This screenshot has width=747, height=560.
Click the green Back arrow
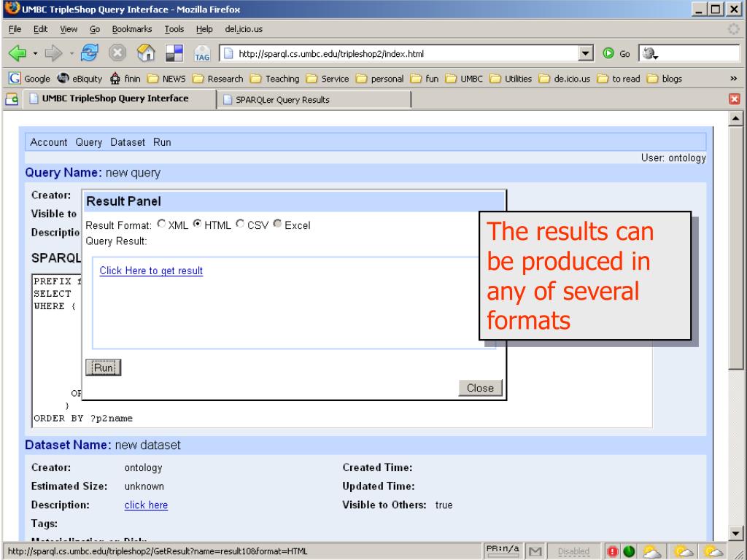18,53
